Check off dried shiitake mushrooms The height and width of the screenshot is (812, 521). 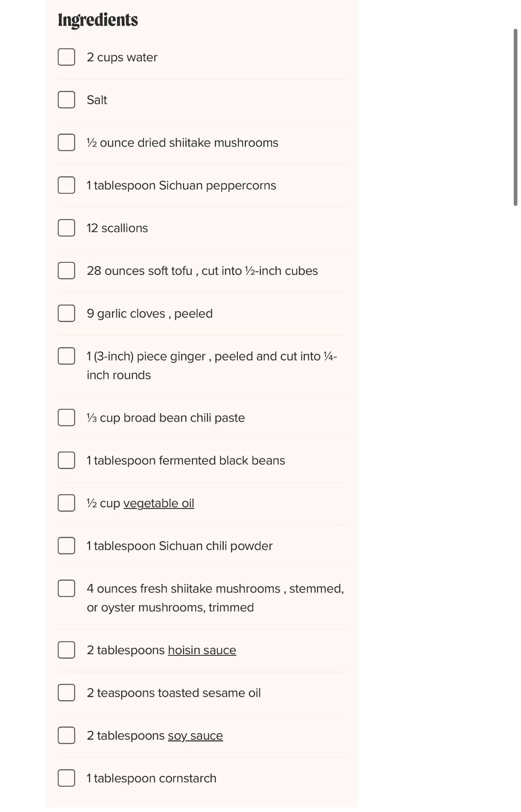point(67,143)
